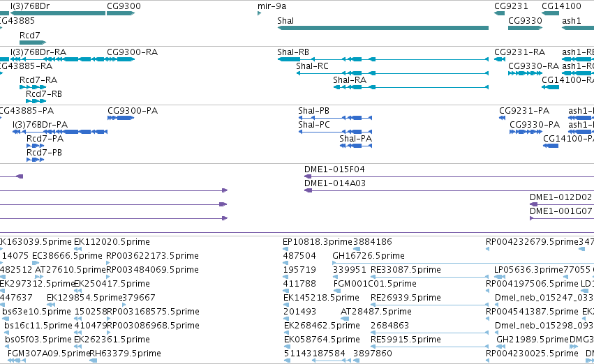594x364 pixels.
Task: Click the Shal gene bar in gene track
Action: coord(383,28)
